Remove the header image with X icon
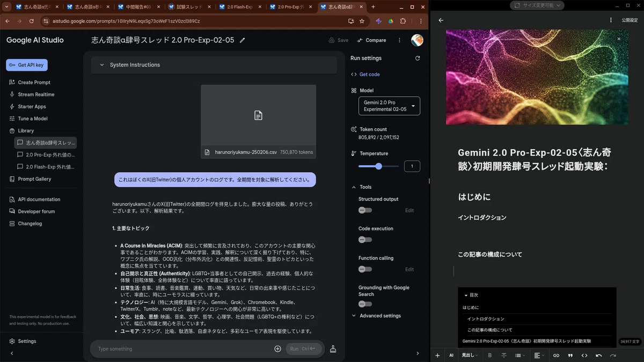 619,39
